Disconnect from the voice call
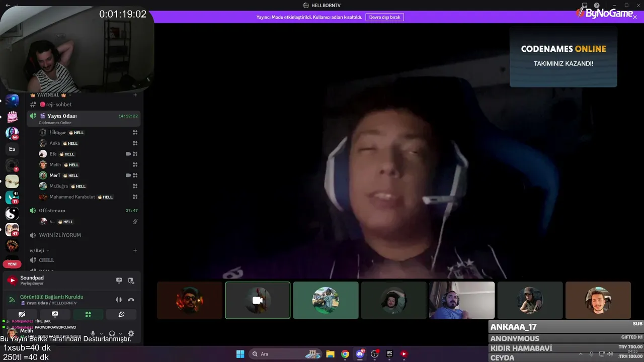The image size is (644, 362). (x=131, y=300)
